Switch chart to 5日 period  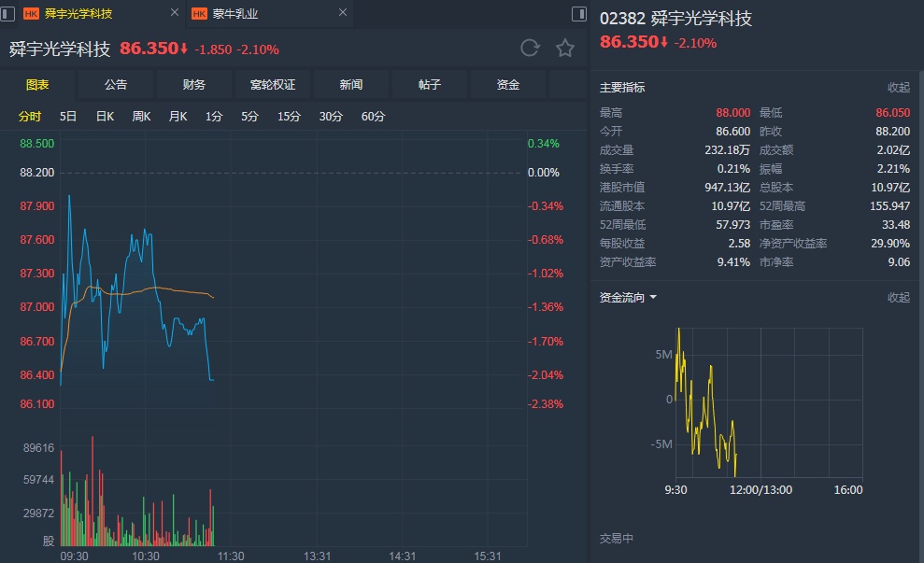point(68,117)
